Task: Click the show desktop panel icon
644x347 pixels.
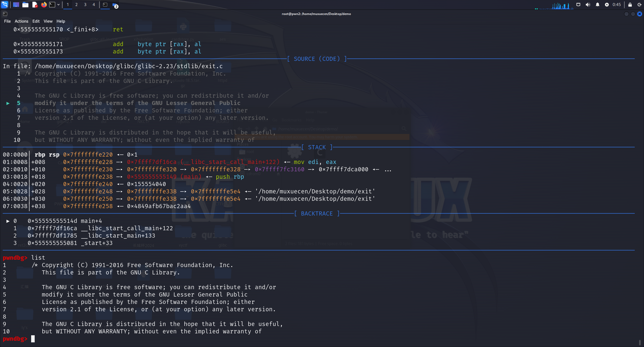Action: [16, 5]
